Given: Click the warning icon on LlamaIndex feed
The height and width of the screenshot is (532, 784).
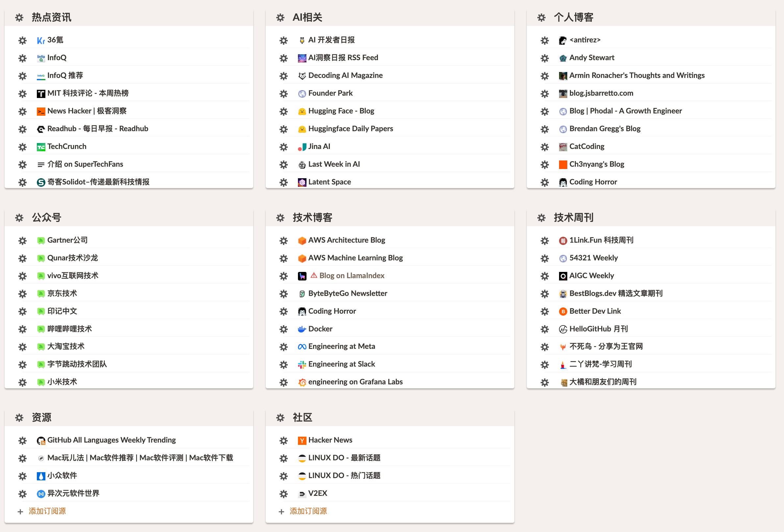Looking at the screenshot, I should click(x=314, y=276).
